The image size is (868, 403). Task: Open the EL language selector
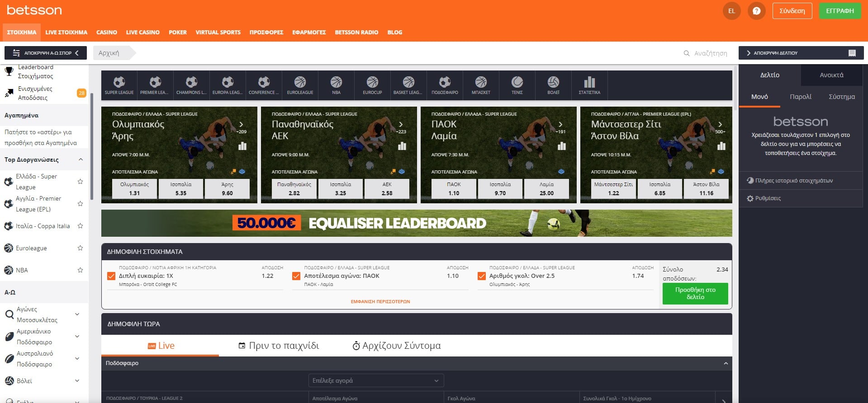731,11
